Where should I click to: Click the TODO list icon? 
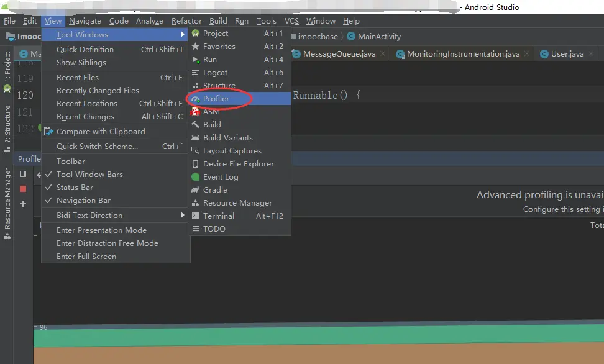click(195, 229)
